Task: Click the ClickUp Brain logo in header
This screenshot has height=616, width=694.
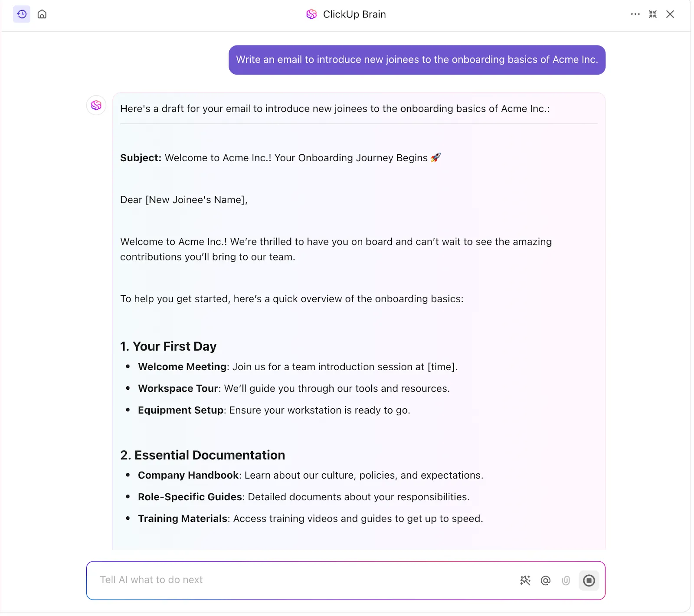Action: tap(311, 14)
